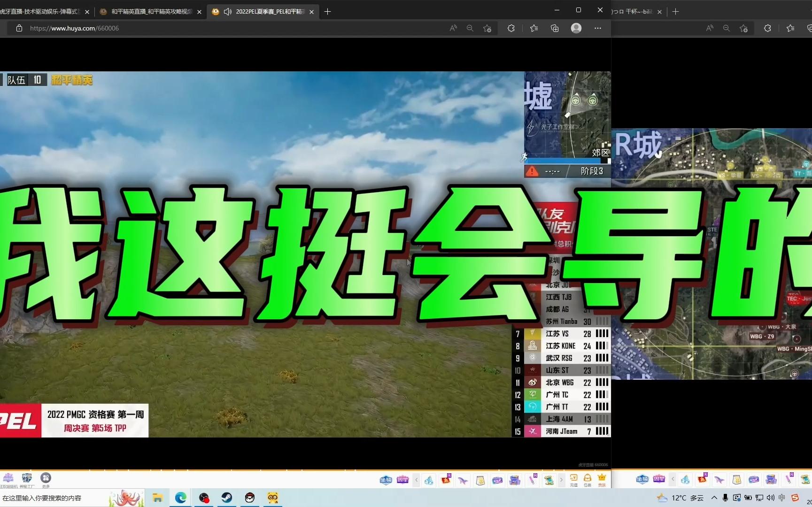Image resolution: width=812 pixels, height=507 pixels.
Task: Open the 狂欢娃娃机 activity icon
Action: click(8, 480)
